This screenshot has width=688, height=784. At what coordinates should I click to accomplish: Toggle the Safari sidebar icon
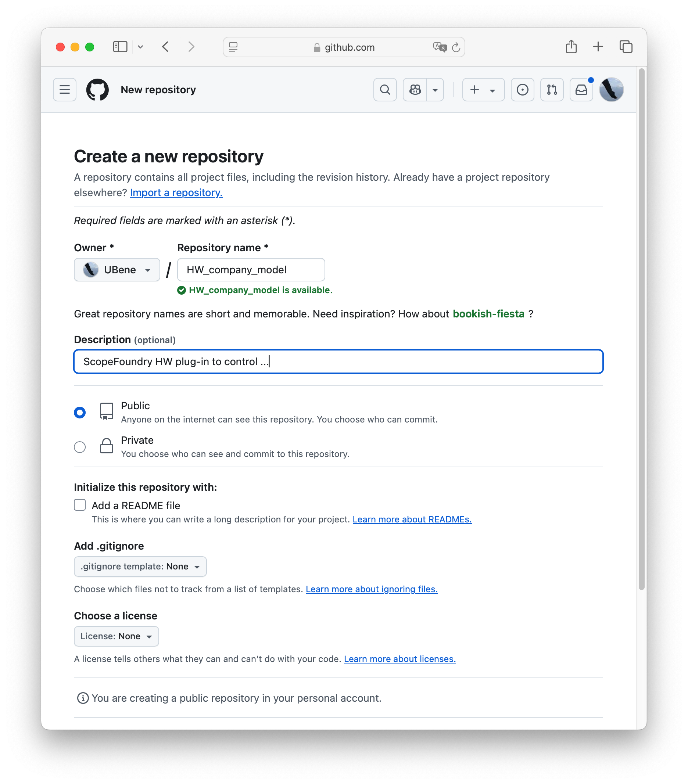120,47
